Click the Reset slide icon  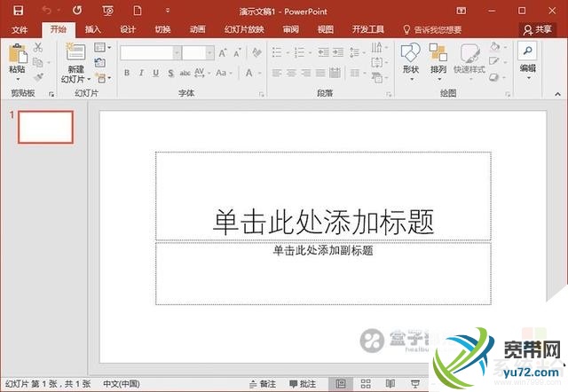(x=100, y=62)
